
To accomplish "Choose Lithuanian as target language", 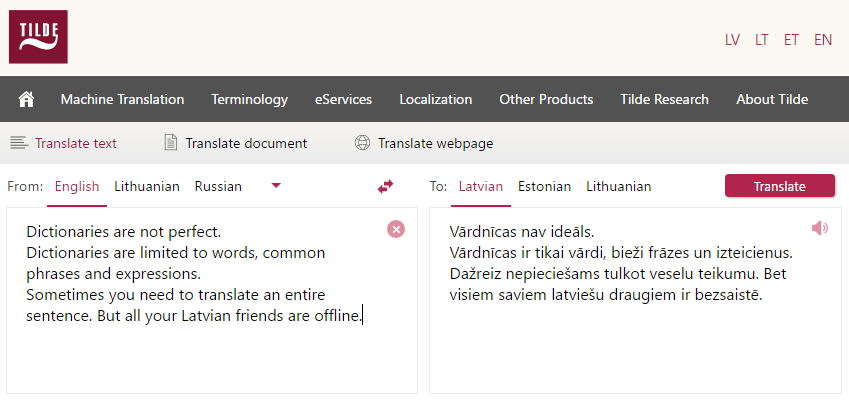I will coord(618,187).
